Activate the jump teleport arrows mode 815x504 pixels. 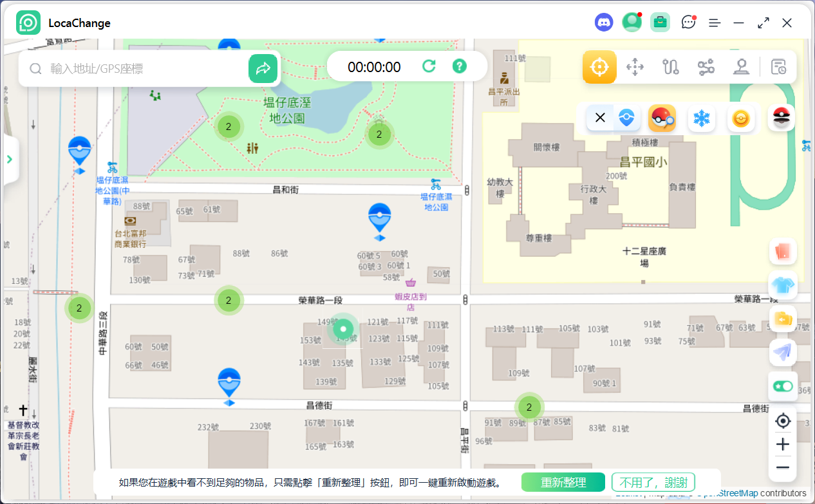(635, 67)
